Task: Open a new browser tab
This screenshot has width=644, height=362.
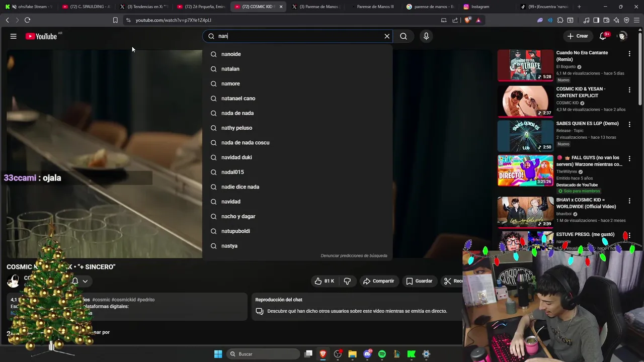Action: [579, 7]
